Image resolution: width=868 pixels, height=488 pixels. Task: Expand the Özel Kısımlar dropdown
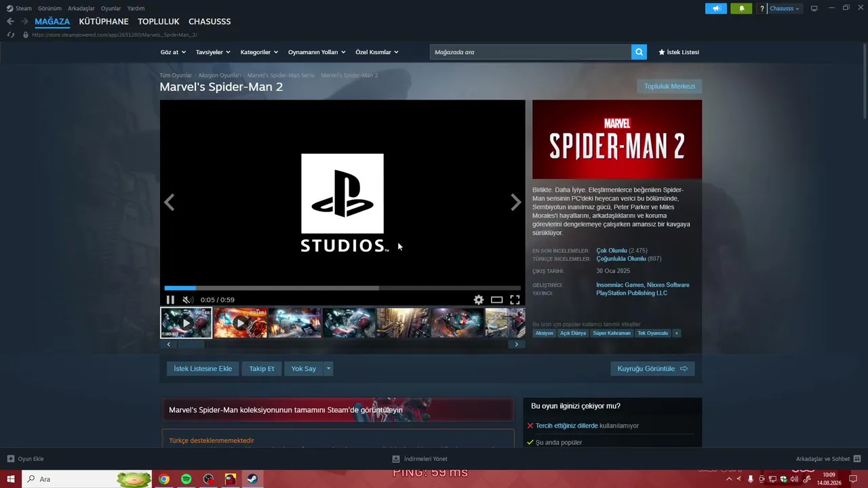[377, 52]
